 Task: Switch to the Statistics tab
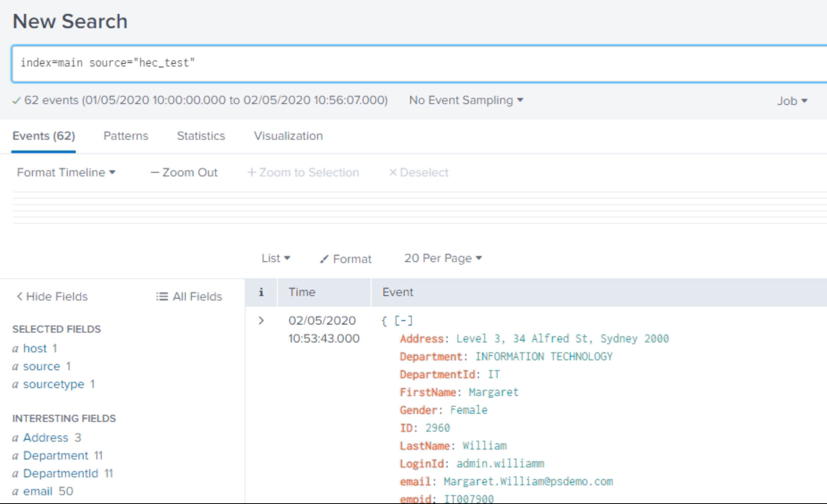(201, 136)
